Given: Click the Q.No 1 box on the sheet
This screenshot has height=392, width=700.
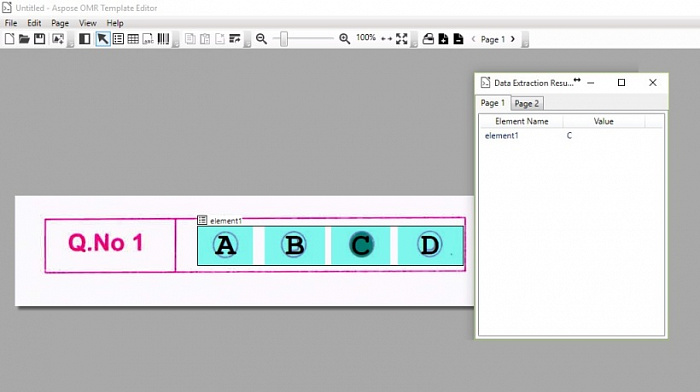Looking at the screenshot, I should [x=110, y=245].
